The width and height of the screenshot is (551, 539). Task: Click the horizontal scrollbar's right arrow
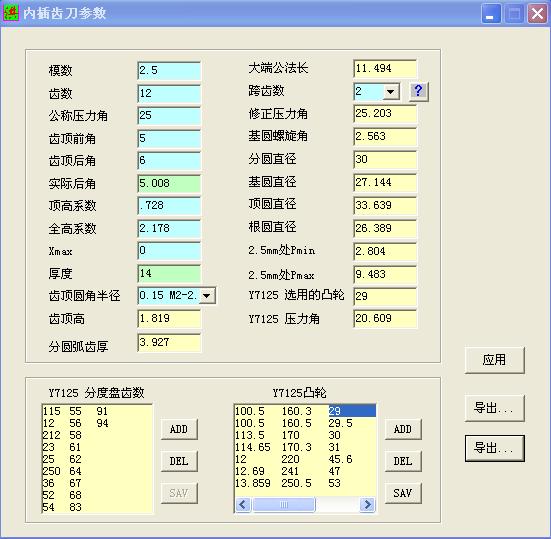click(368, 505)
